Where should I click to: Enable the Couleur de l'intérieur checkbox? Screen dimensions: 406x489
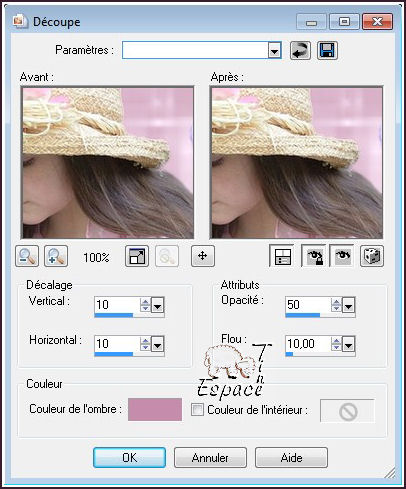(197, 409)
